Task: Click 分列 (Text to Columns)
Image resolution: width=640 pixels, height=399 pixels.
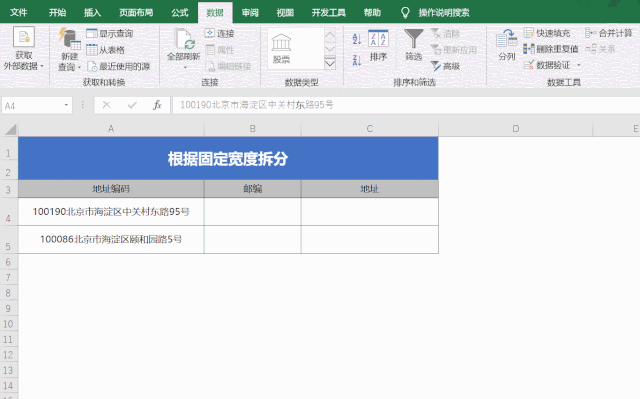Action: pos(507,45)
